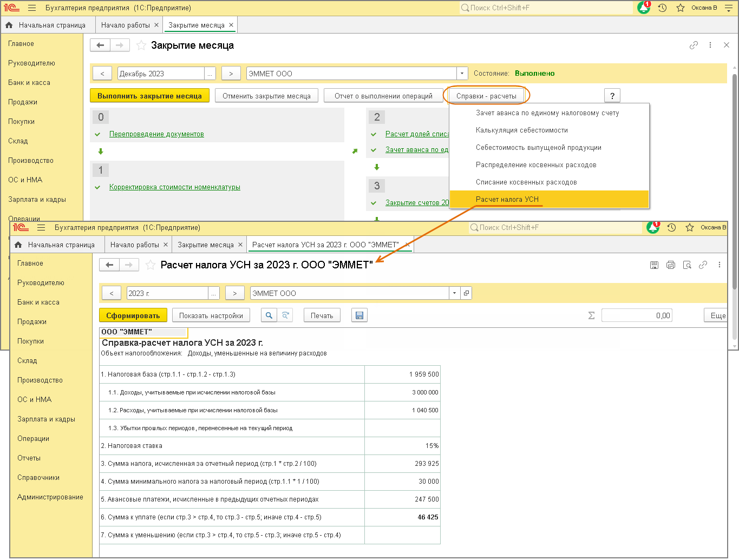Click save icon in report header top-right
The width and height of the screenshot is (739, 560).
click(654, 265)
